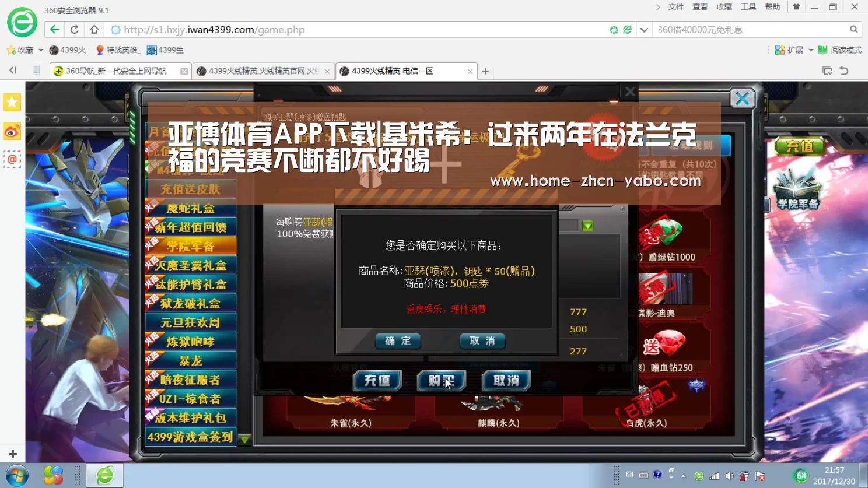
Task: Select 火魔圣翼礼盒 event
Action: tap(190, 265)
